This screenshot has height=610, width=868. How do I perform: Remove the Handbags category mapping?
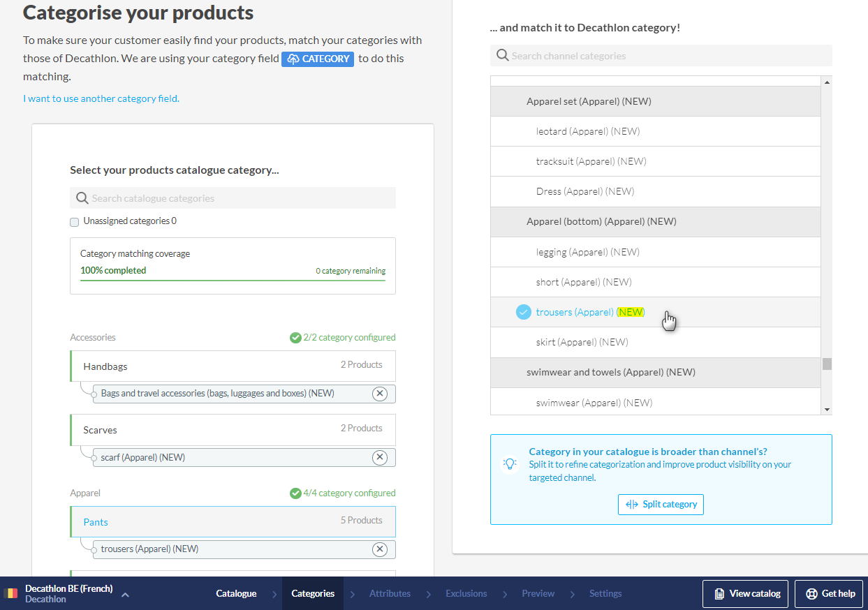379,394
